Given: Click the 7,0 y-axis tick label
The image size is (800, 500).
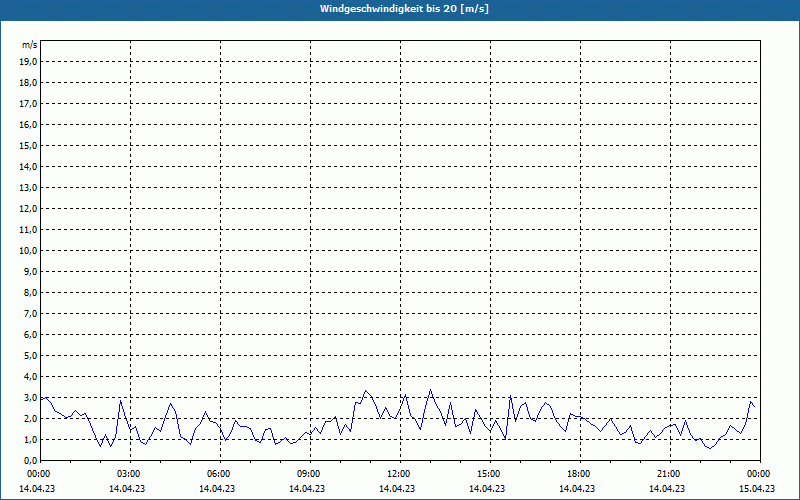Looking at the screenshot, I should pos(30,314).
